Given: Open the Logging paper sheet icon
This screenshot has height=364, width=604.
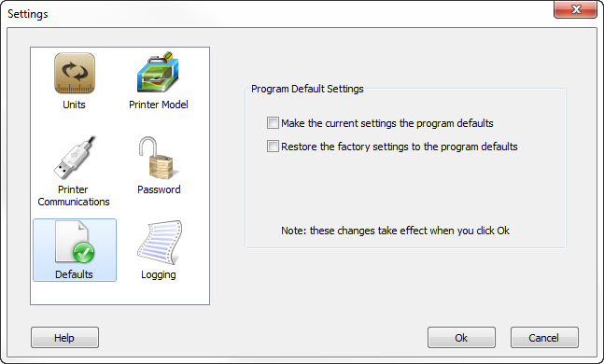Looking at the screenshot, I should (x=160, y=243).
